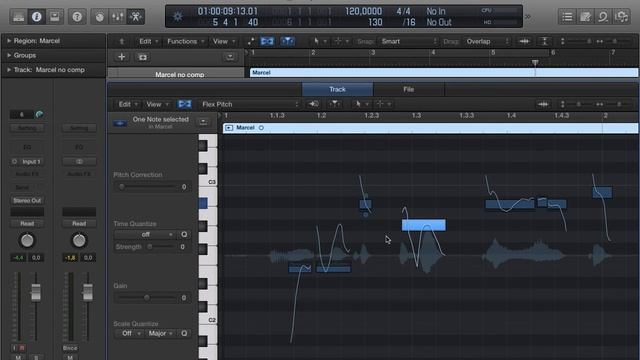Open Quick Help question mark button
The image size is (640, 360).
(77, 17)
